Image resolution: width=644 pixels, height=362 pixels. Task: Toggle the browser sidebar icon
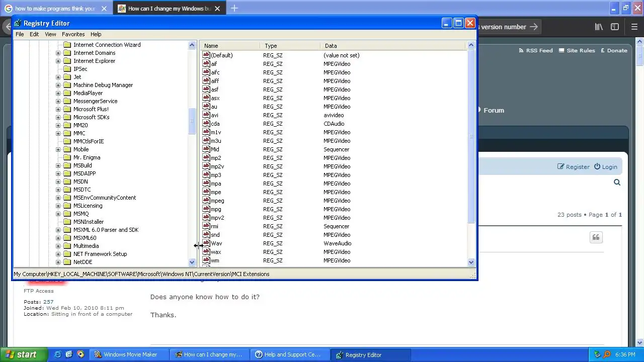coord(615,27)
